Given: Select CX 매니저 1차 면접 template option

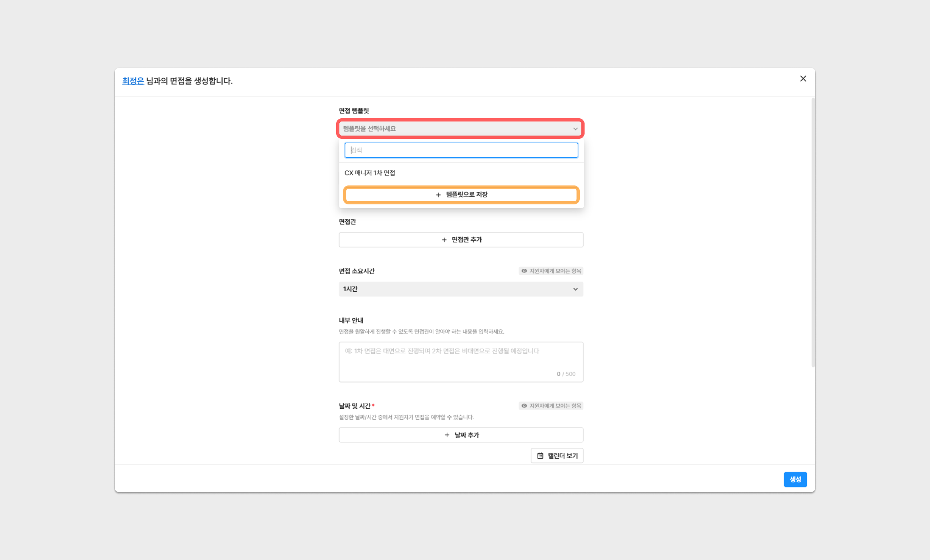Looking at the screenshot, I should (x=370, y=173).
